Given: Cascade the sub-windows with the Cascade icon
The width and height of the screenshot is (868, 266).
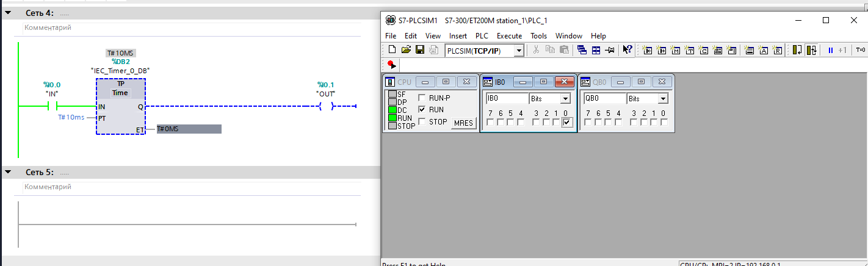Looking at the screenshot, I should click(582, 50).
